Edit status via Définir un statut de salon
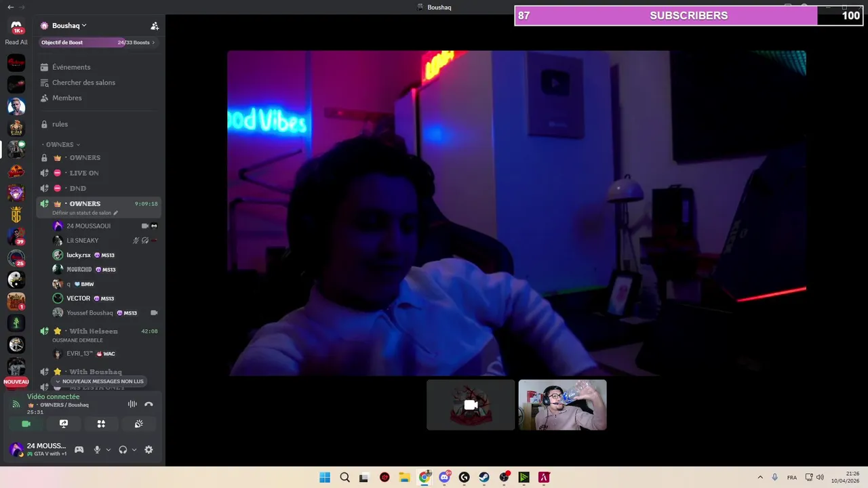This screenshot has width=868, height=488. (x=85, y=213)
